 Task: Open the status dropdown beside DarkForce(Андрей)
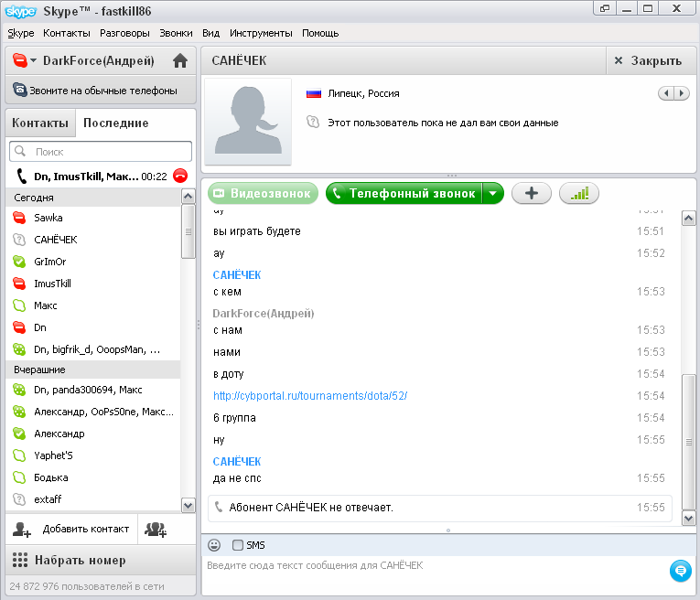click(34, 60)
